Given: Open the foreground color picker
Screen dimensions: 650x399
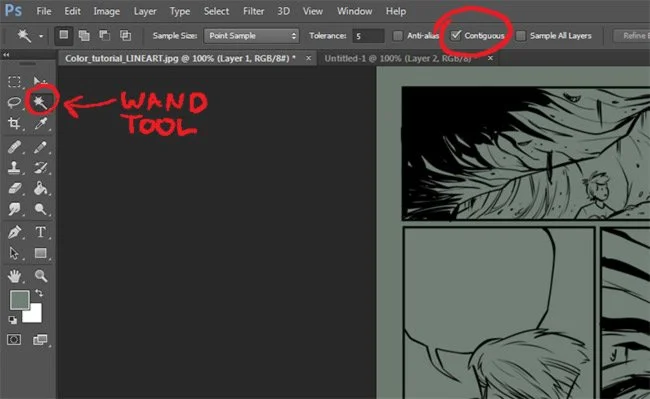Looking at the screenshot, I should point(19,300).
